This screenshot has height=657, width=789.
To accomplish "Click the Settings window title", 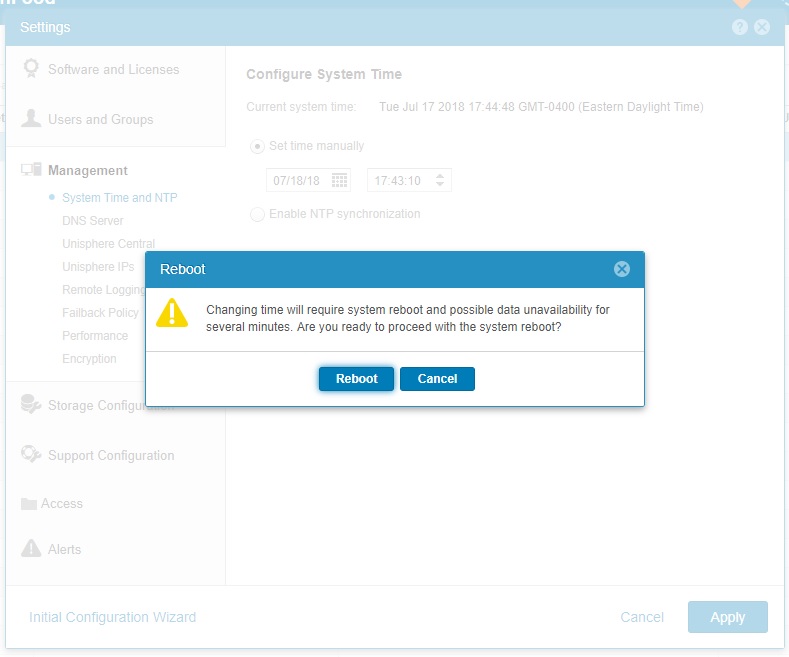I will click(x=45, y=27).
